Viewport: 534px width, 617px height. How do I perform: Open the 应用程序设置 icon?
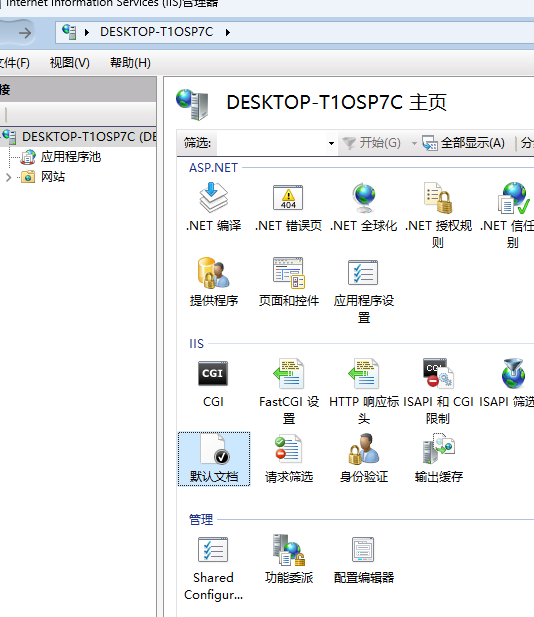click(363, 272)
